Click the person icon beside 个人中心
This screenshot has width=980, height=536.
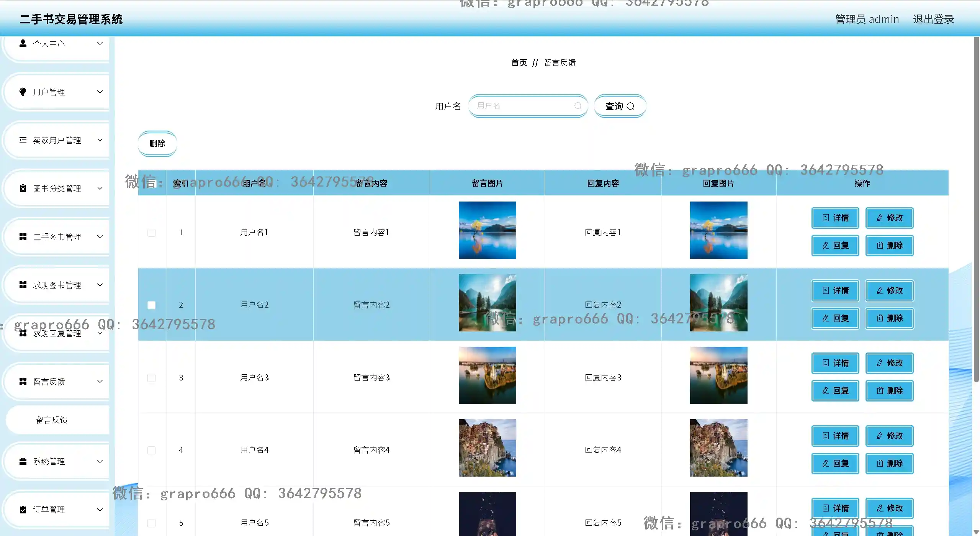[23, 44]
